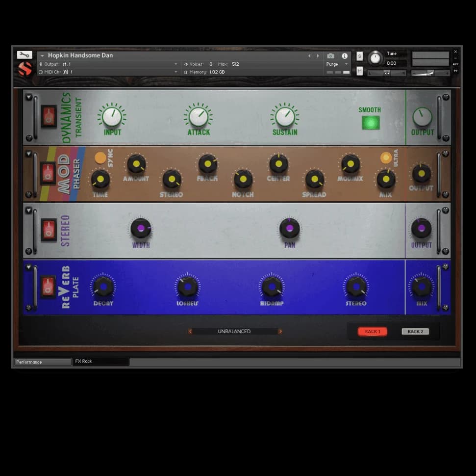476x476 pixels.
Task: Switch to RACK 2
Action: coord(415,331)
